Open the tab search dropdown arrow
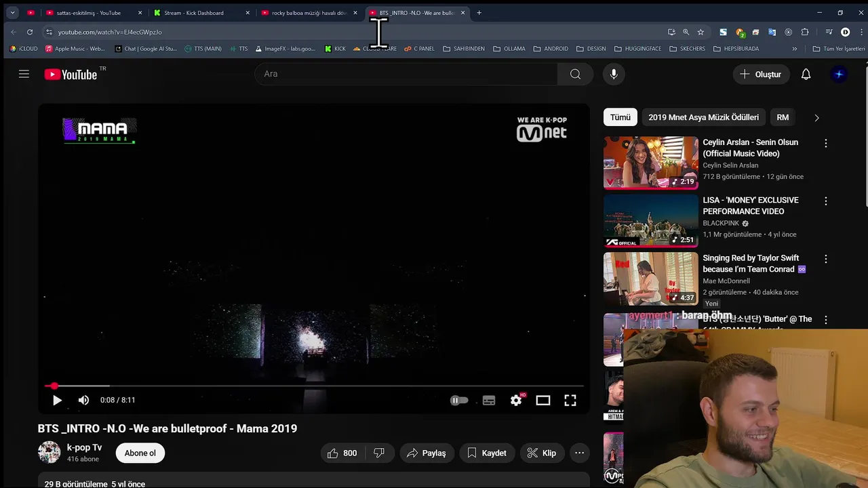Image resolution: width=868 pixels, height=488 pixels. tap(12, 13)
